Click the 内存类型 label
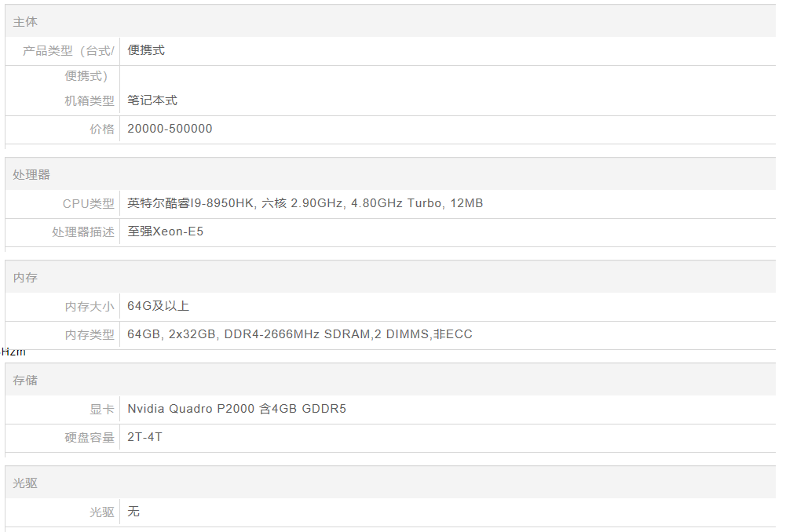 tap(90, 335)
